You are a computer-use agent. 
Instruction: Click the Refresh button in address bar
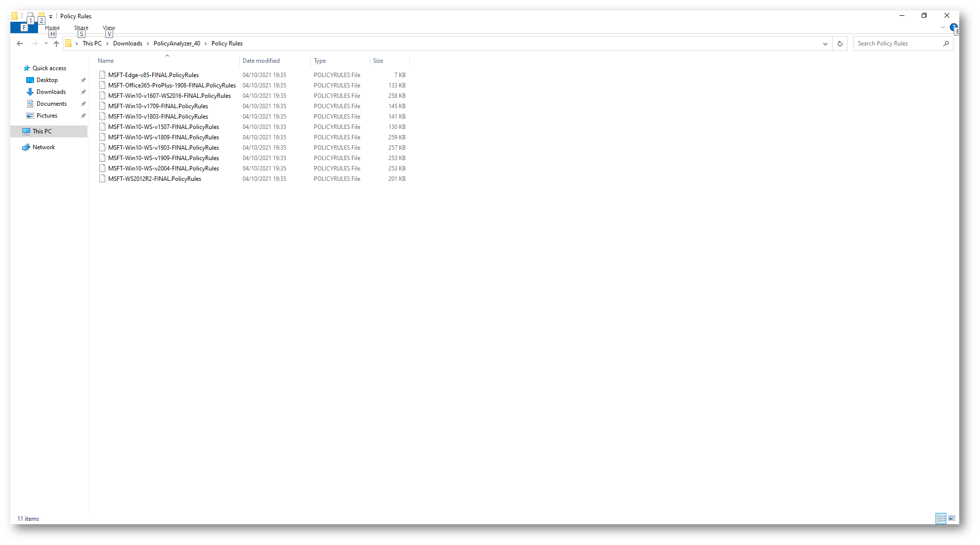[x=840, y=43]
